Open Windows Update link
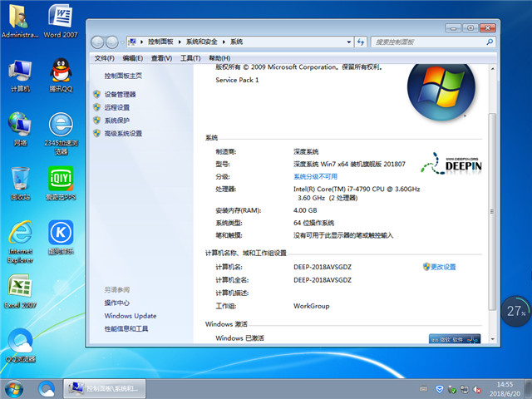This screenshot has width=532, height=399. (131, 316)
